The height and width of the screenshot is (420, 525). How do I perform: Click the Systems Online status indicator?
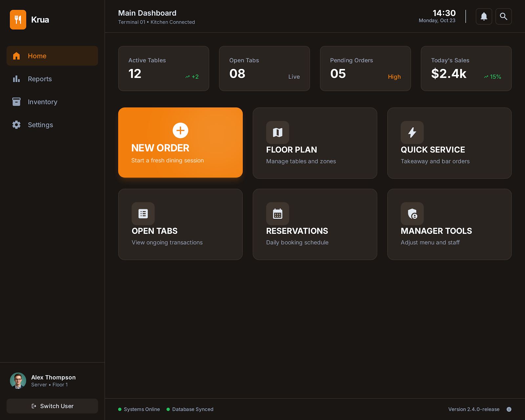(139, 409)
